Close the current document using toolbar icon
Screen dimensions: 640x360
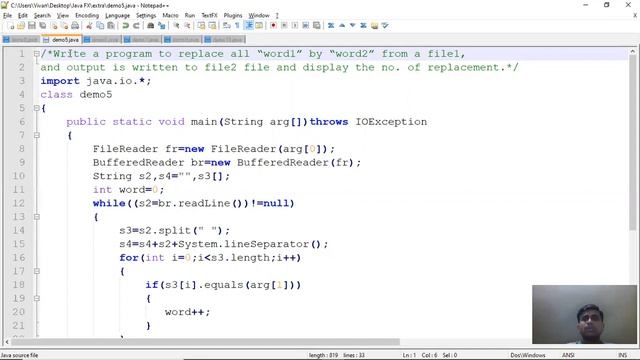coord(54,26)
